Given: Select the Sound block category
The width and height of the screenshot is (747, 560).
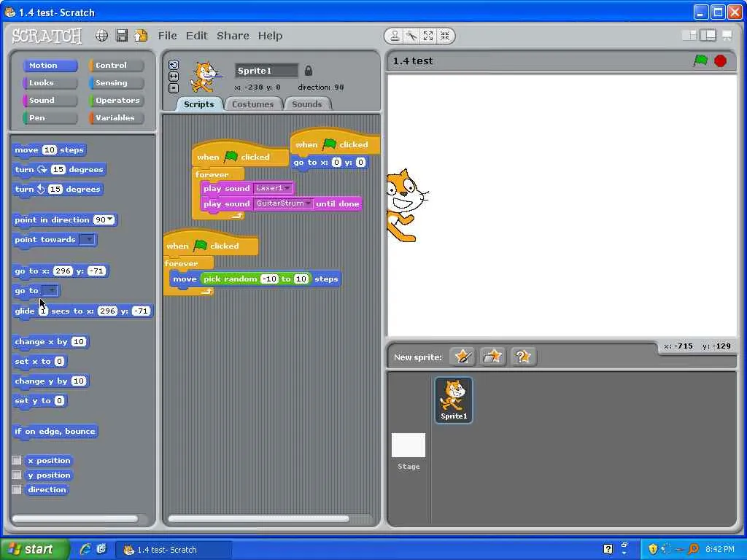Looking at the screenshot, I should click(x=50, y=101).
